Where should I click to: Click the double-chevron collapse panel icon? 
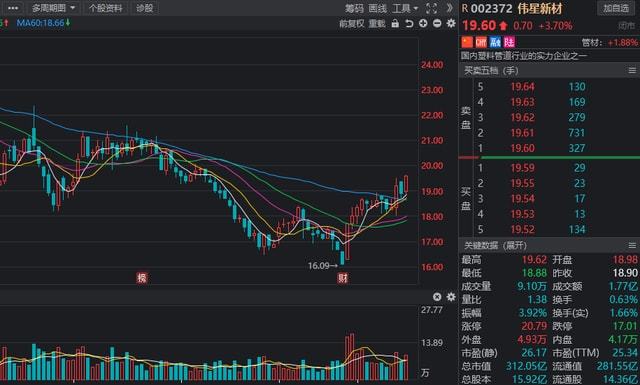pyautogui.click(x=449, y=8)
